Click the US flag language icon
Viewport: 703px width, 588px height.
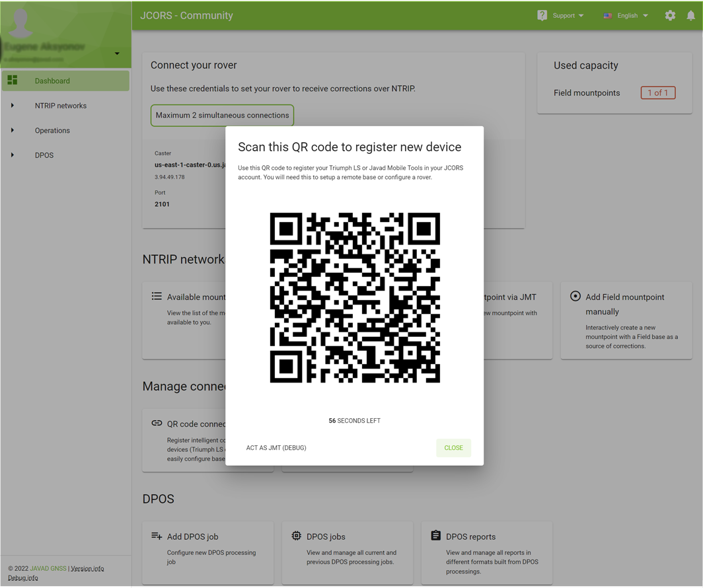coord(607,16)
